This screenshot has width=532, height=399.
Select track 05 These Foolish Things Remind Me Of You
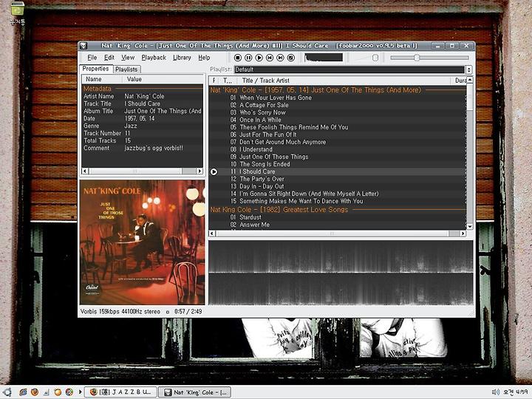(x=338, y=127)
